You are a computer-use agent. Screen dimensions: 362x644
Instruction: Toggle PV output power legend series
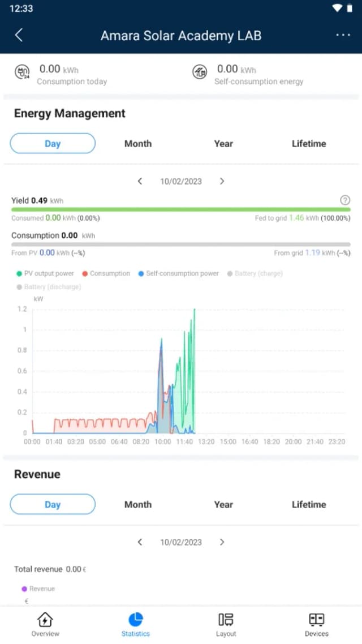[x=45, y=273]
